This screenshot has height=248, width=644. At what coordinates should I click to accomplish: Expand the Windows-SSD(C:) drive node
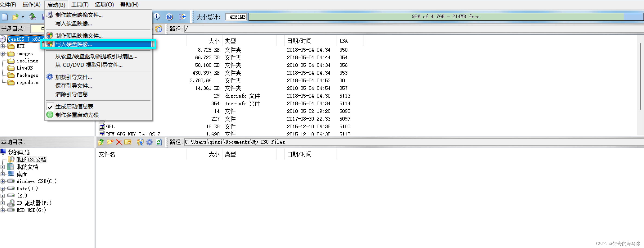(3, 181)
